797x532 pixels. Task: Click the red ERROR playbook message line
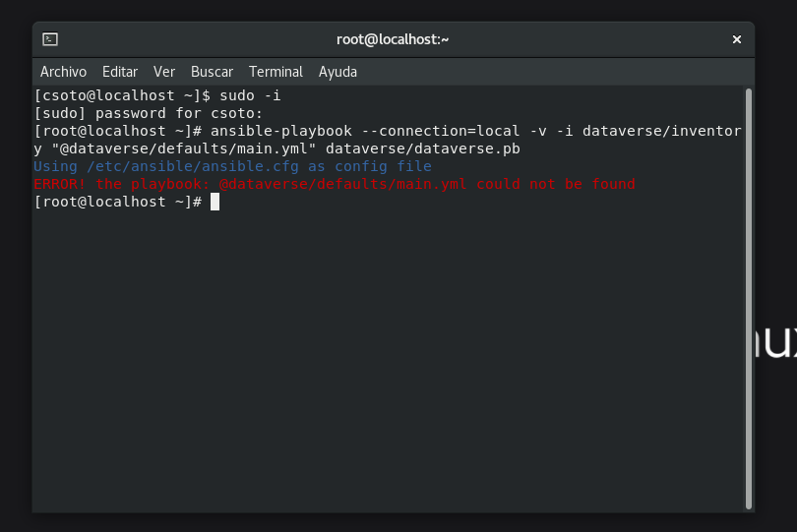point(335,184)
